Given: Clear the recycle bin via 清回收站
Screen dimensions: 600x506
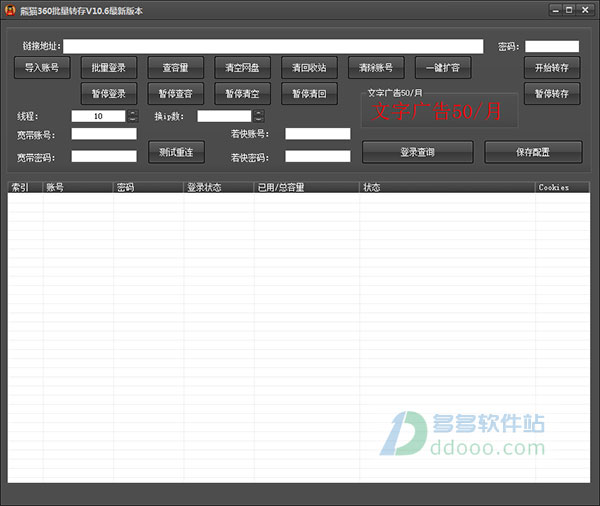Looking at the screenshot, I should [309, 68].
